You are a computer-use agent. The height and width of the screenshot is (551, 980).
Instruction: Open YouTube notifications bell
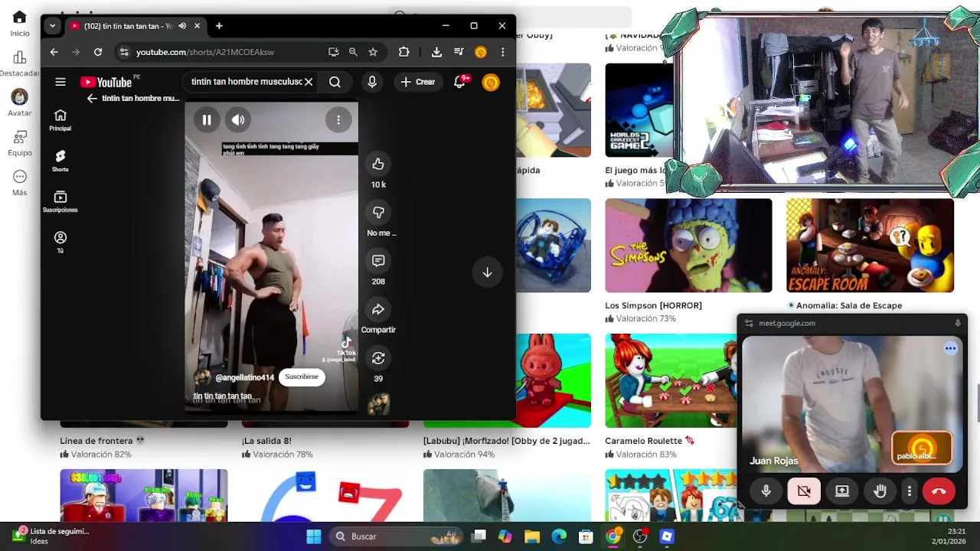click(460, 82)
